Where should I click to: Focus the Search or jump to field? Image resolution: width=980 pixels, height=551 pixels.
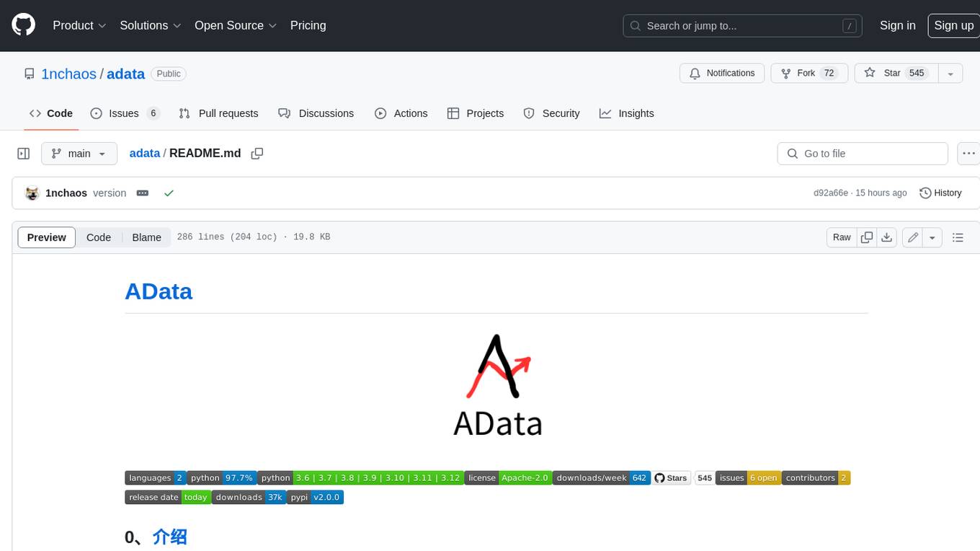coord(742,26)
